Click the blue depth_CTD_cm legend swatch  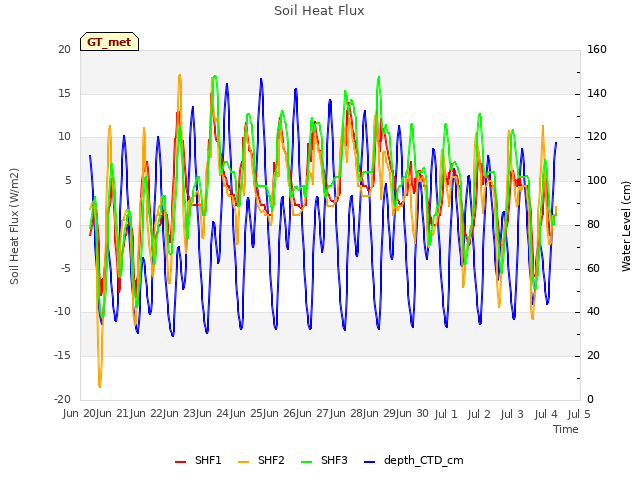click(369, 462)
